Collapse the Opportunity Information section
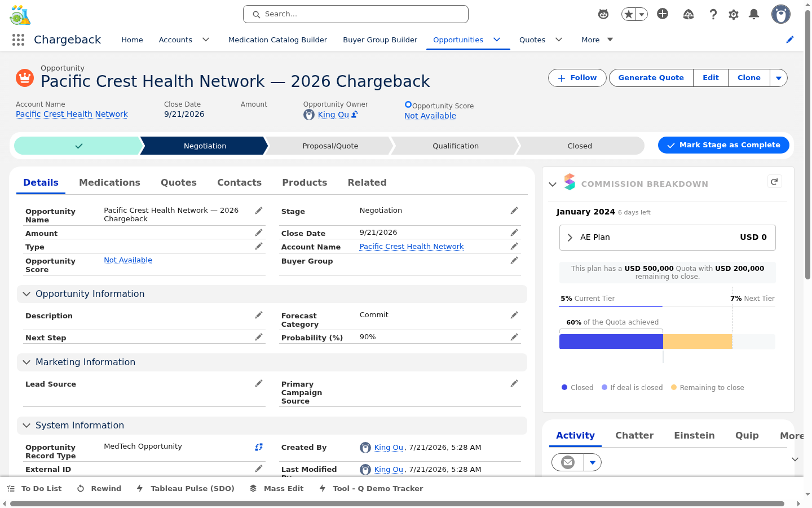Viewport: 812px width, 508px height. [27, 294]
